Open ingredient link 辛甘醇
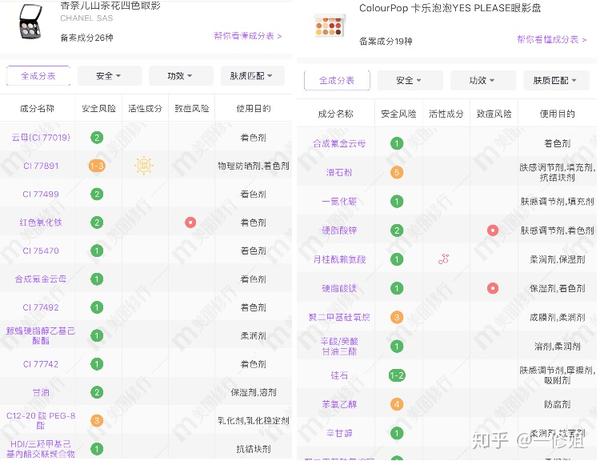The width and height of the screenshot is (600, 465). click(x=339, y=433)
